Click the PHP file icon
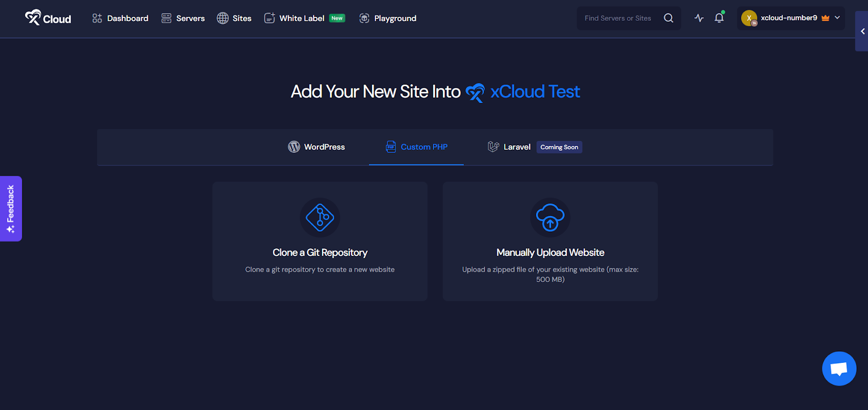868x410 pixels. (x=391, y=147)
